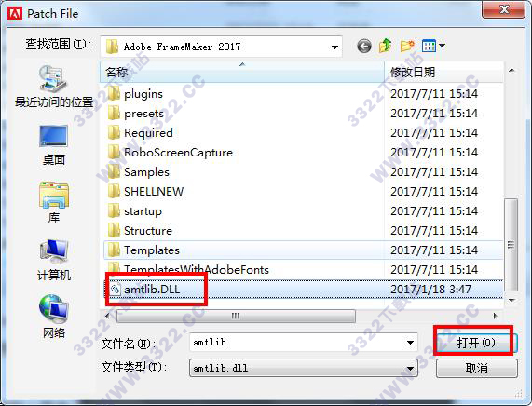Expand the file name (文件名) dropdown
The image size is (532, 406).
[410, 343]
